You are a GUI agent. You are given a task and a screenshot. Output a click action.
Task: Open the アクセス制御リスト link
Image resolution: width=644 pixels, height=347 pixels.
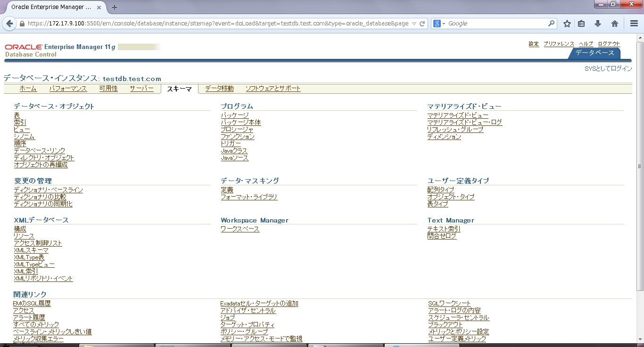[x=38, y=243]
